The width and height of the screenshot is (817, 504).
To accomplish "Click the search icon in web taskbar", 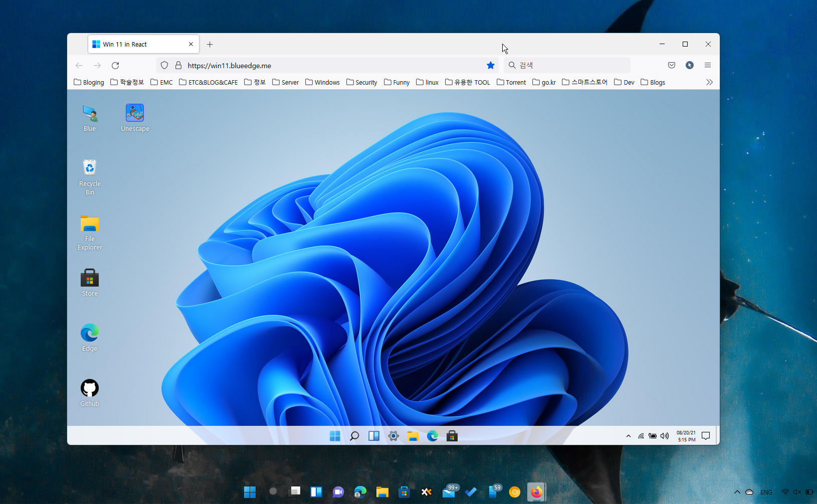I will point(354,436).
